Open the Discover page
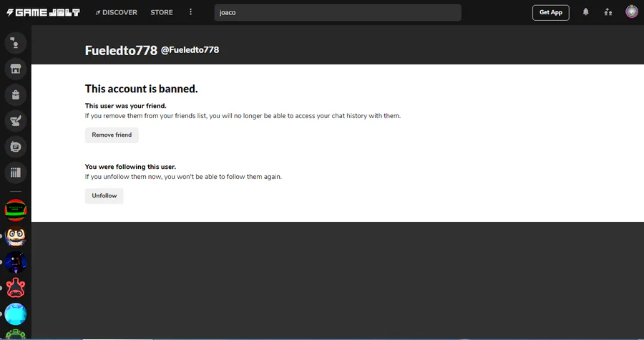Screen dimensions: 644x340 click(116, 12)
